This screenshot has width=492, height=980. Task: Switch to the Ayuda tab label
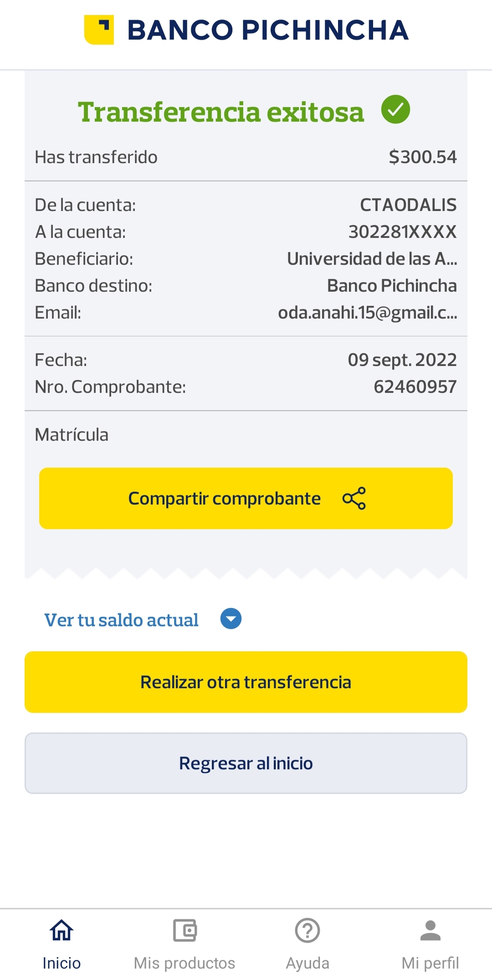(307, 963)
